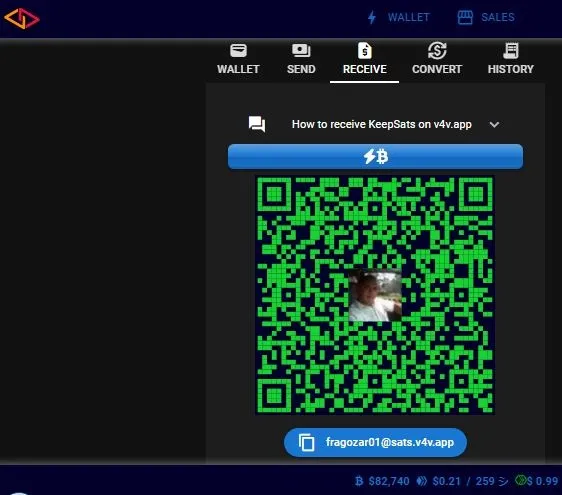Click the RECEIVE document dollar icon

[x=365, y=51]
